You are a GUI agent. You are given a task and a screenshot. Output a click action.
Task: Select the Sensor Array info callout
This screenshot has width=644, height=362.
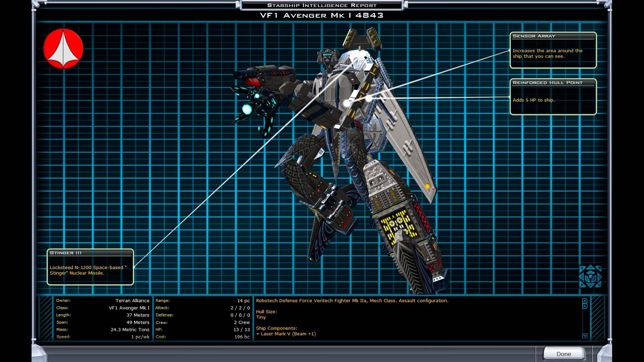coord(553,50)
